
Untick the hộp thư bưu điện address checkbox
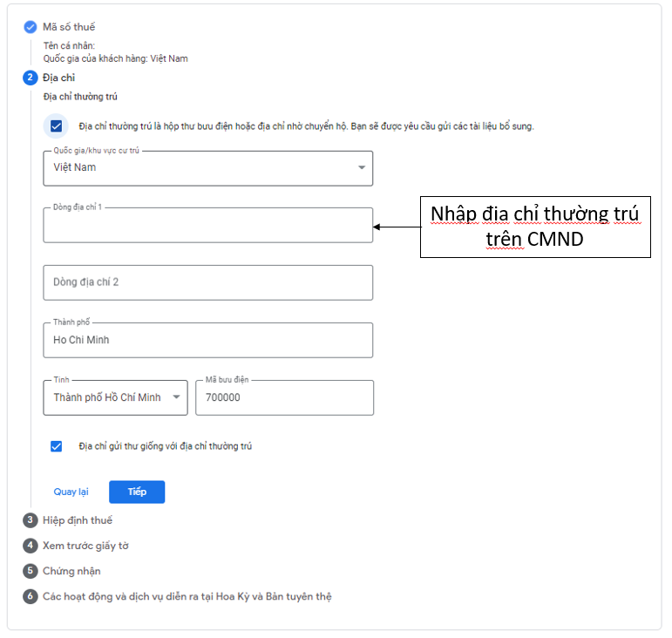pos(57,126)
